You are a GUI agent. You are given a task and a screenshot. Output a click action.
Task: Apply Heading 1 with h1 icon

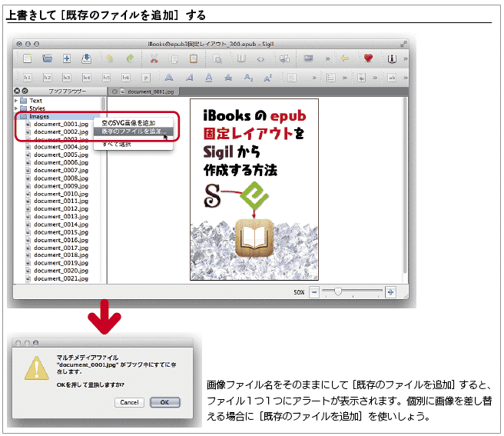tap(28, 78)
